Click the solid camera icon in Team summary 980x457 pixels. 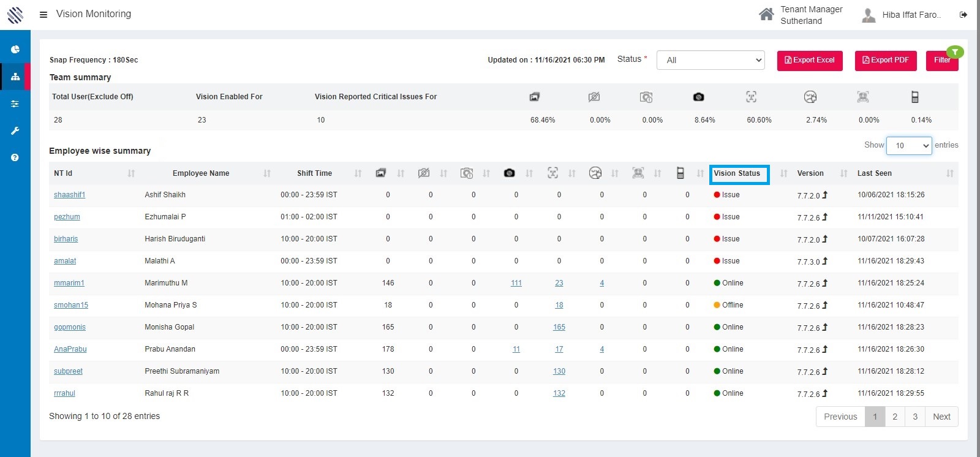[x=698, y=97]
